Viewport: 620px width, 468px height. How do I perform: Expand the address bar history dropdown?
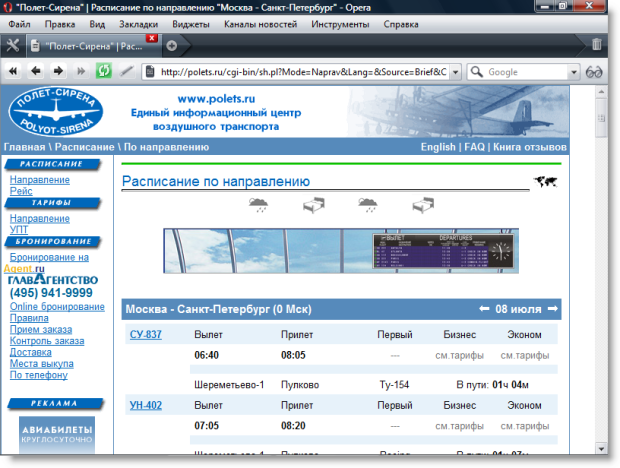(x=456, y=72)
